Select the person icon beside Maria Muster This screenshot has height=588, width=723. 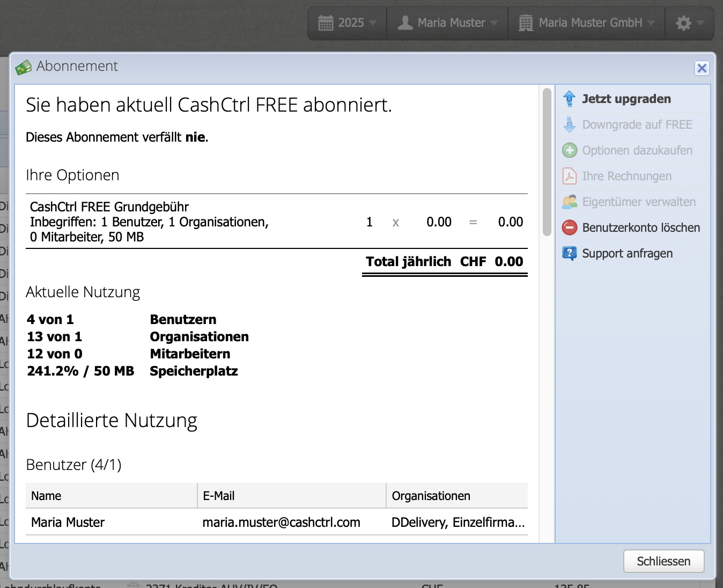click(406, 23)
